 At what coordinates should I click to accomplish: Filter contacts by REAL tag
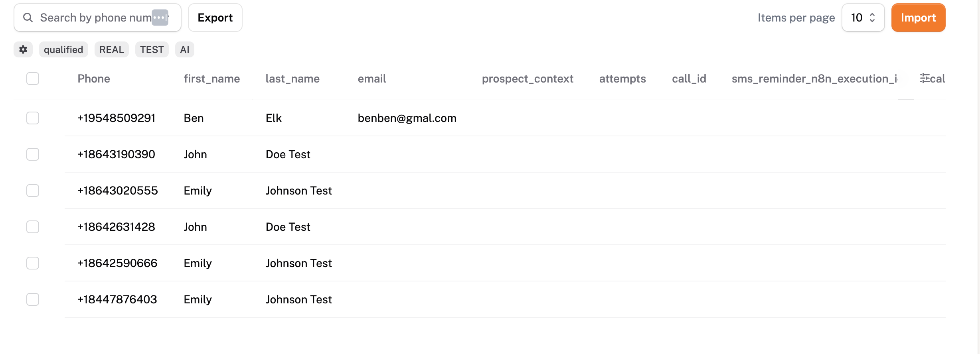[112, 49]
